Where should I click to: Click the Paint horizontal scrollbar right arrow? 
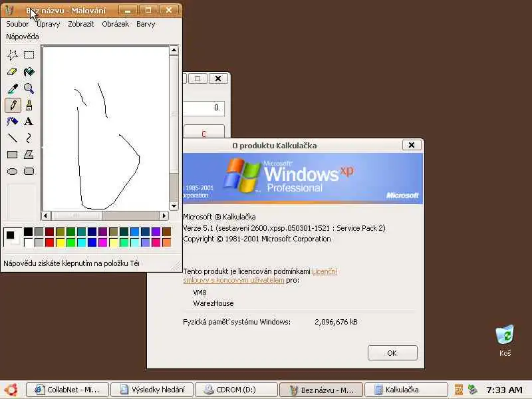[164, 215]
